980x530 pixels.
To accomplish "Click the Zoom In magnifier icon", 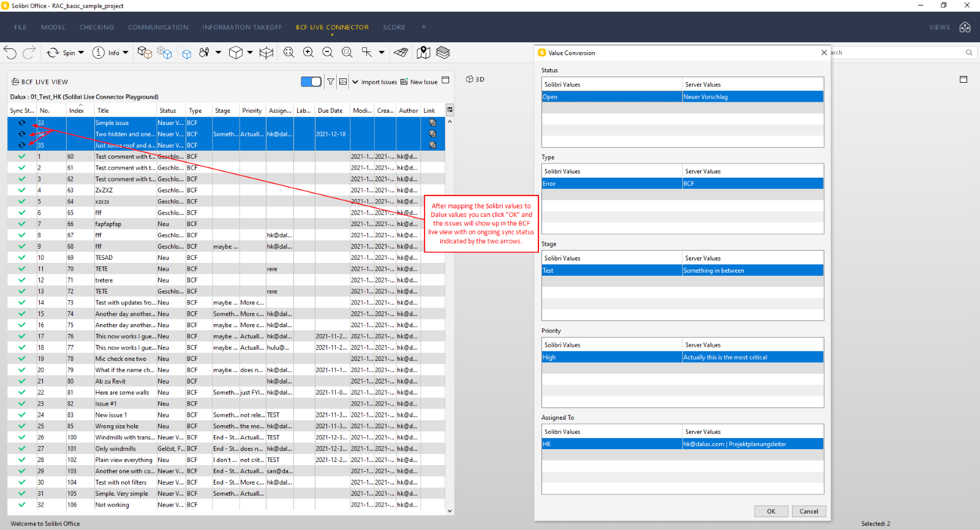I will coord(308,53).
